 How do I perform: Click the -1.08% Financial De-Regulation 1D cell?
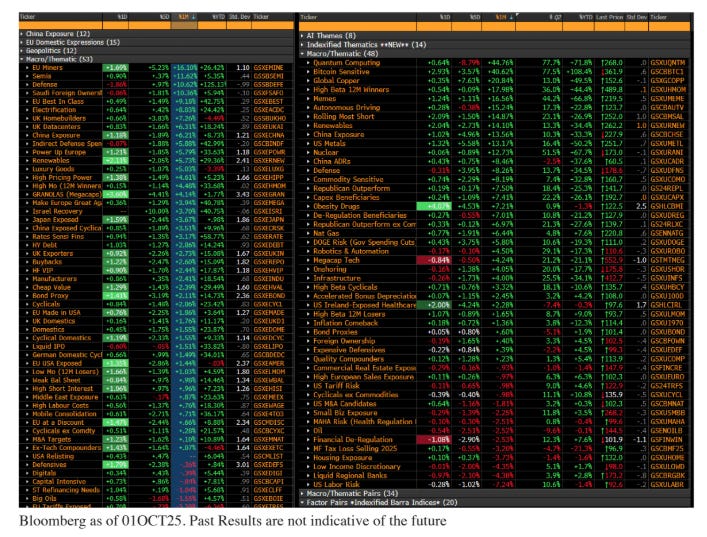433,440
